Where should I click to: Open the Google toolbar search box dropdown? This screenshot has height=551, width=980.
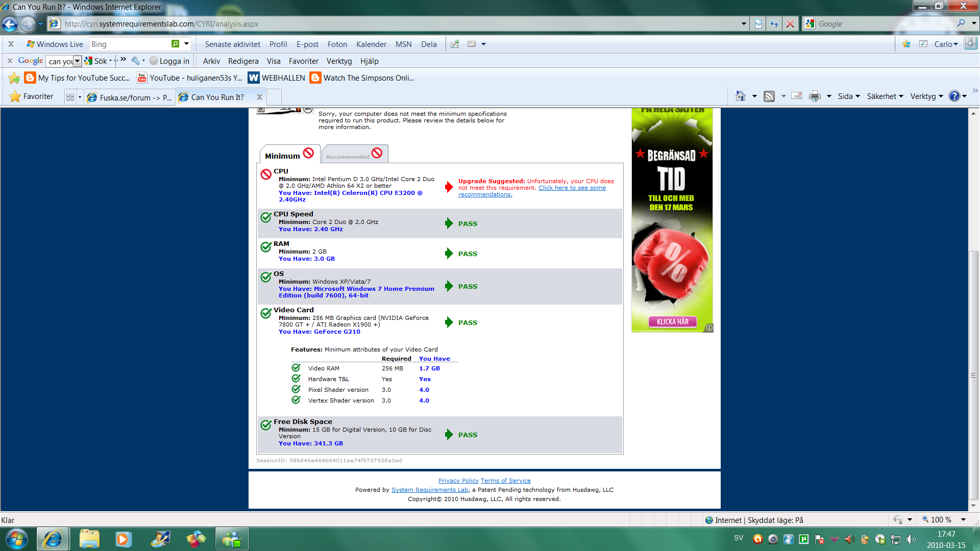[77, 61]
